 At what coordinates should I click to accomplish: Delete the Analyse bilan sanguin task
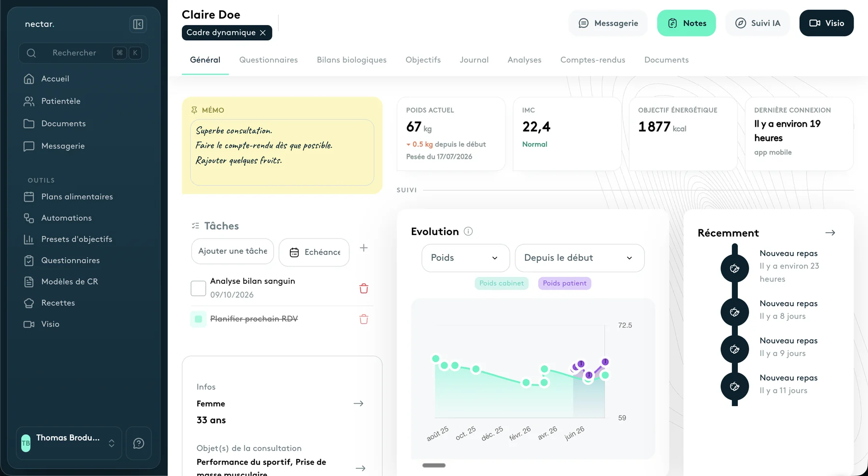point(364,288)
